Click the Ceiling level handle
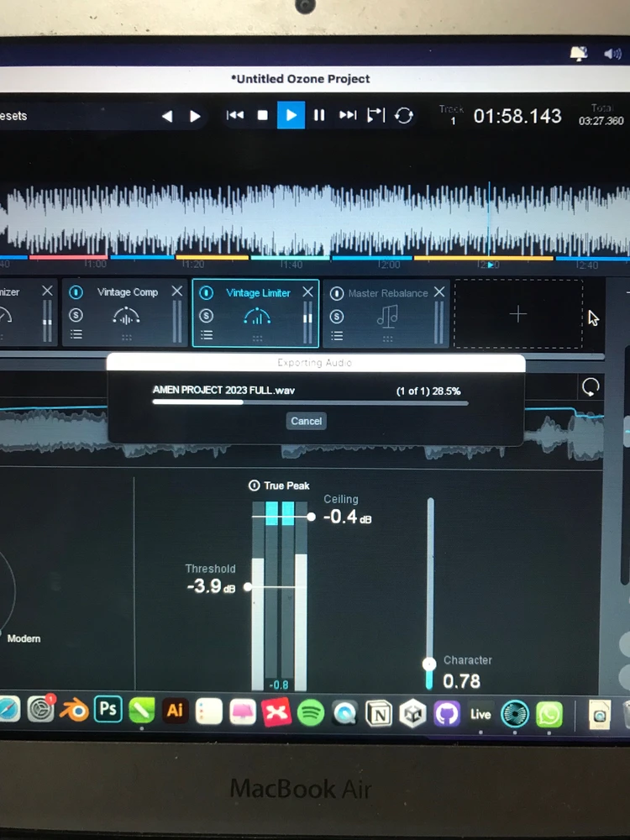This screenshot has height=840, width=630. point(311,517)
